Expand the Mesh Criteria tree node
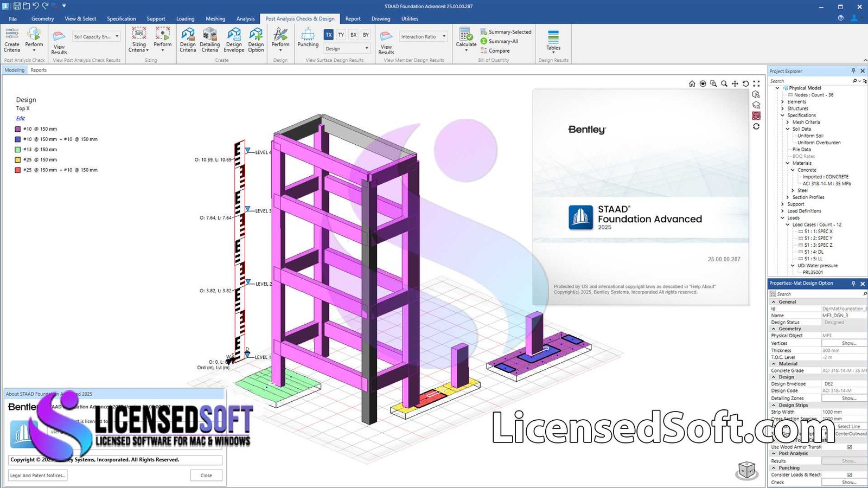The image size is (868, 488). 788,123
